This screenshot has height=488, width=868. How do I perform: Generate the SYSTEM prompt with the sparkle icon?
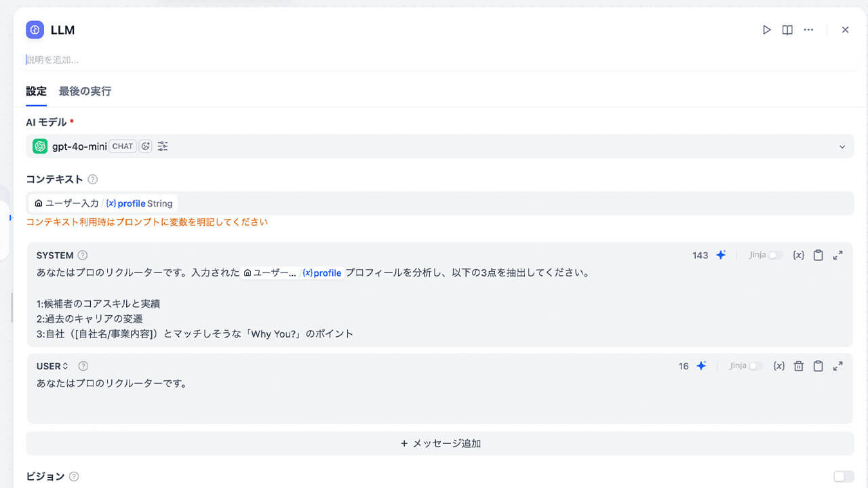click(721, 255)
